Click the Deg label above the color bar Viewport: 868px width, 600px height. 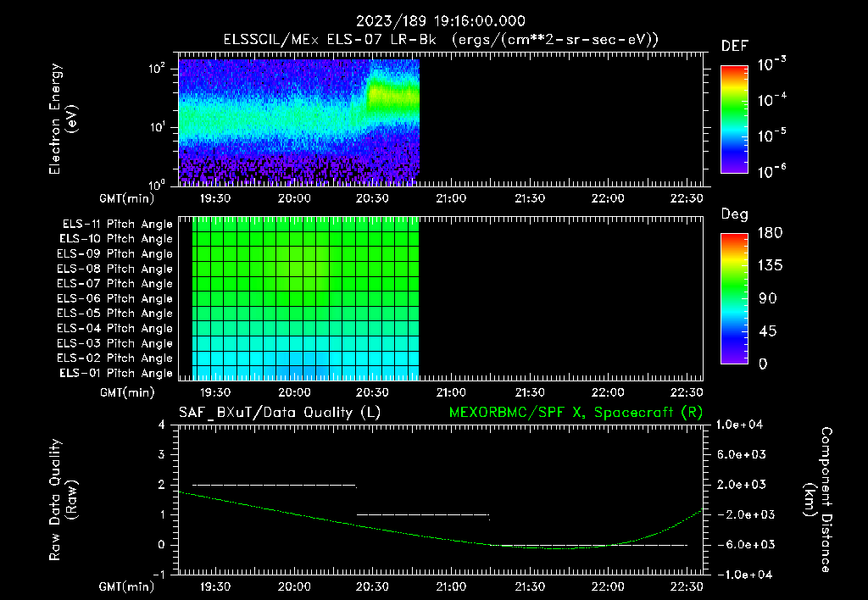tap(735, 214)
